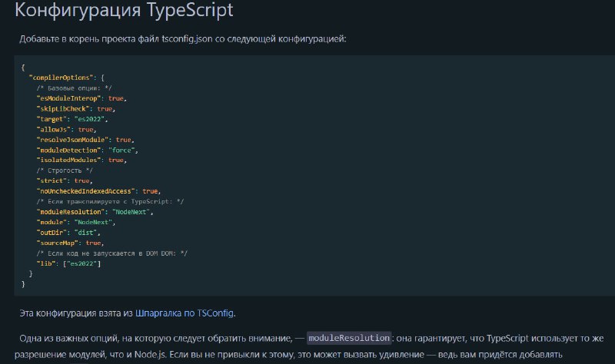Screen dimensions: 615x364
Task: Click the inline moduleResolution code tag
Action: [x=349, y=338]
